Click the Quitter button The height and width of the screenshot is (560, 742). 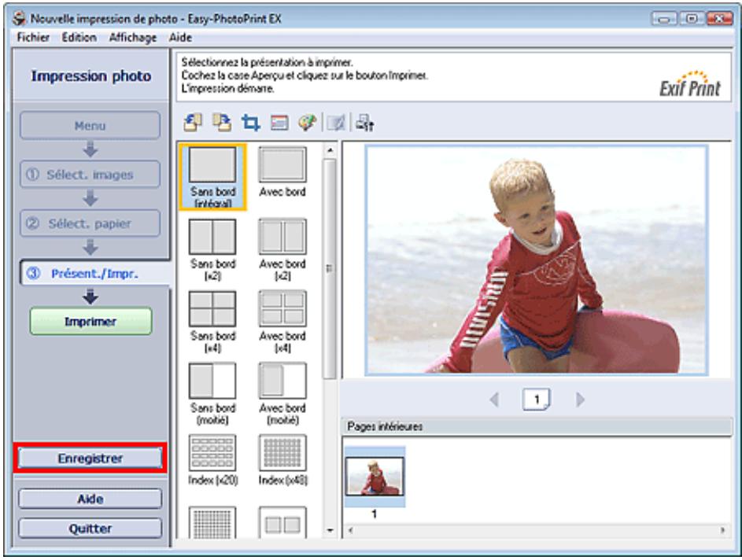click(x=90, y=529)
